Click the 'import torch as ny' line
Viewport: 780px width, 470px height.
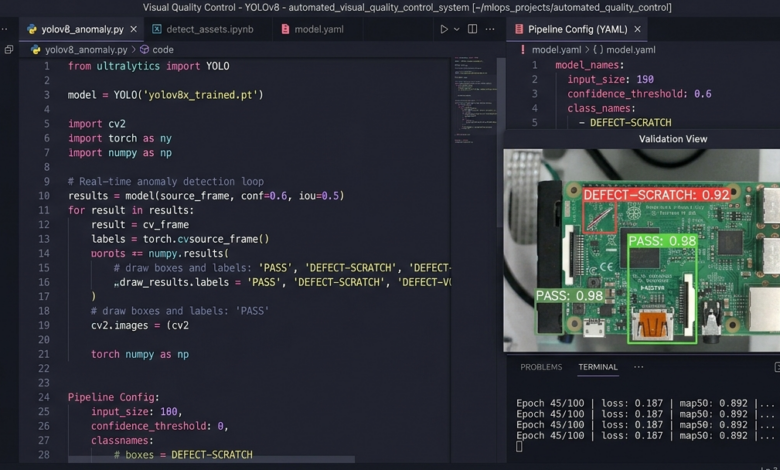(x=120, y=138)
